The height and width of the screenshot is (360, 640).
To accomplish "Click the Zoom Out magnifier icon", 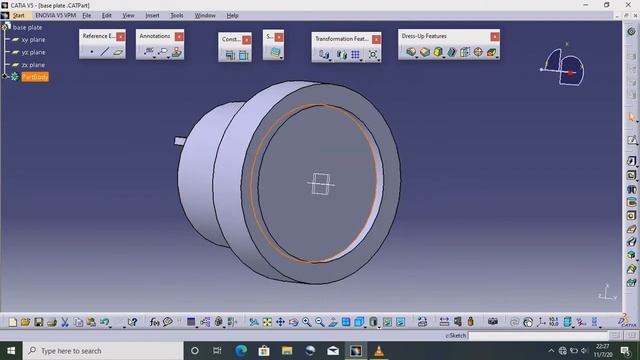I will [x=319, y=322].
